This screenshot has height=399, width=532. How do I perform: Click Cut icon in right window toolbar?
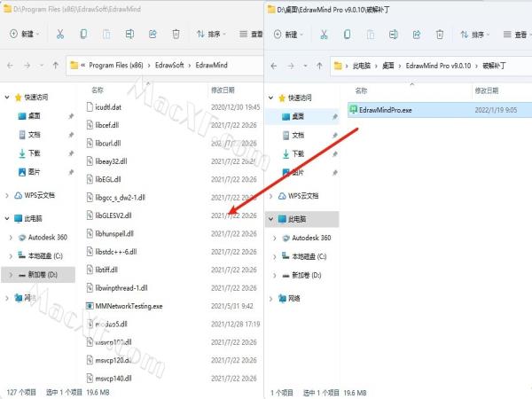pos(324,35)
